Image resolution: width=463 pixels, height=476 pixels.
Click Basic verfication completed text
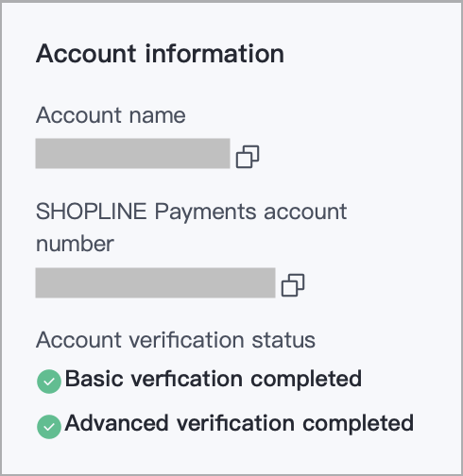tap(214, 379)
